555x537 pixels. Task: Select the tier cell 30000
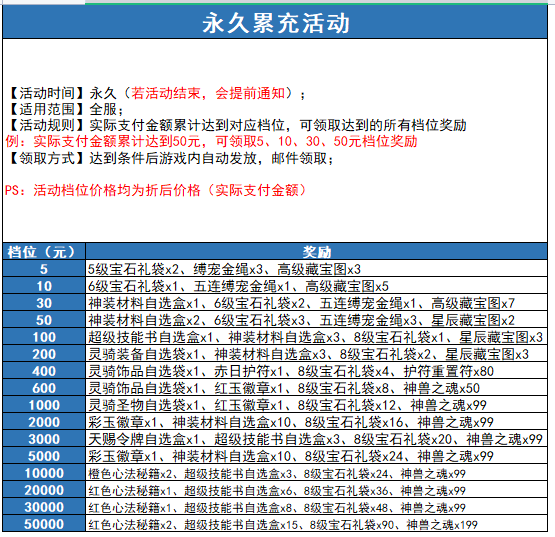point(44,507)
